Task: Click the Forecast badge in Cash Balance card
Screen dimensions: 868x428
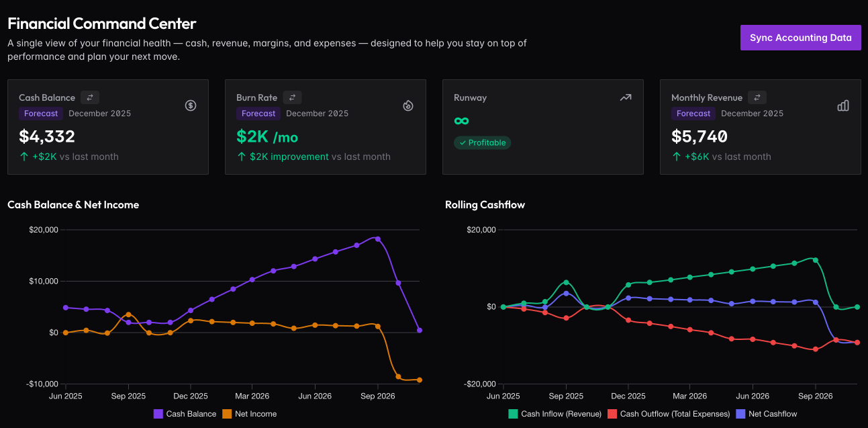Action: pos(41,114)
